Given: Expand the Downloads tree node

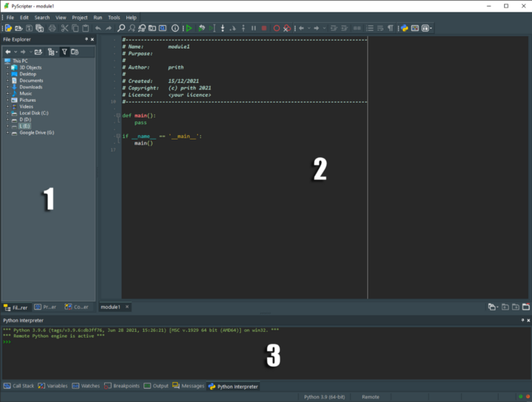Looking at the screenshot, I should pyautogui.click(x=7, y=87).
